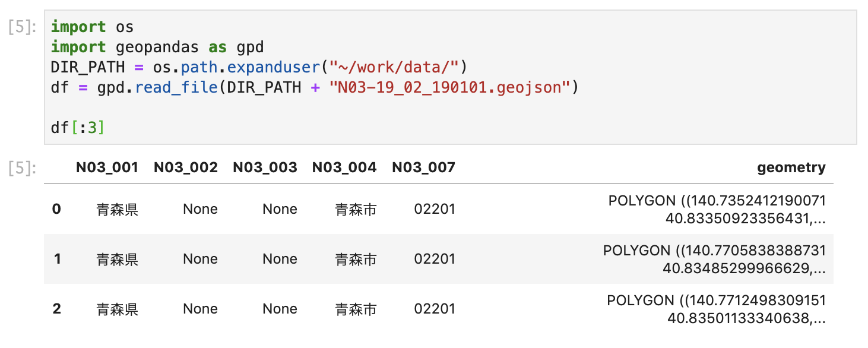Click POLYGON geometry cell in row 2

point(716,309)
